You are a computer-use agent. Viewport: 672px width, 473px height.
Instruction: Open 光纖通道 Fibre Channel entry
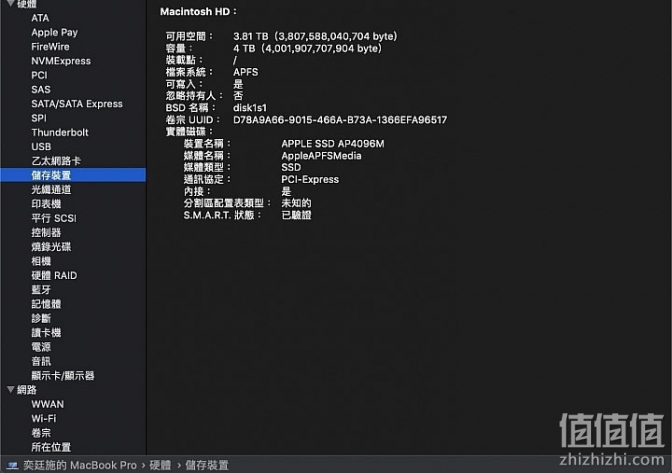coord(51,190)
